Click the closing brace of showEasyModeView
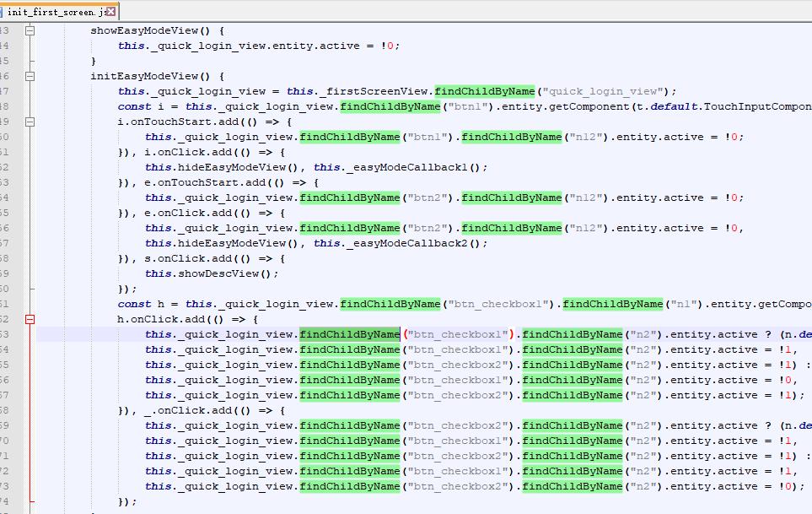Viewport: 812px width, 514px height. (94, 61)
